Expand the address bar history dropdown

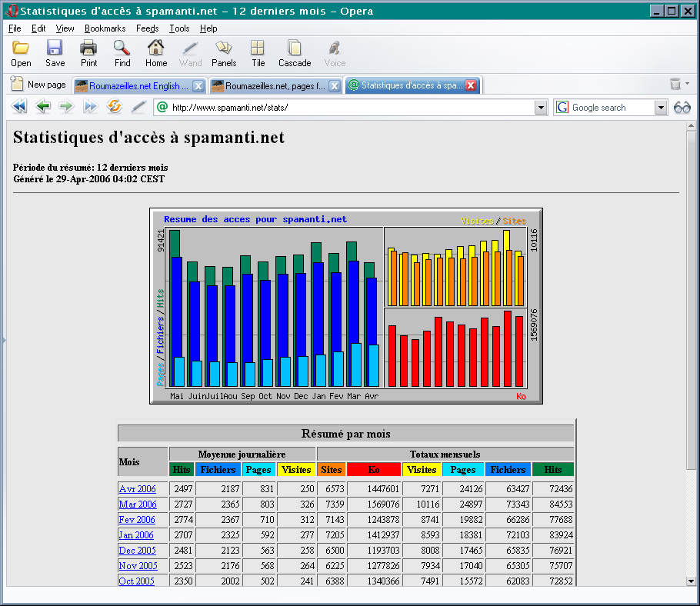[x=541, y=108]
